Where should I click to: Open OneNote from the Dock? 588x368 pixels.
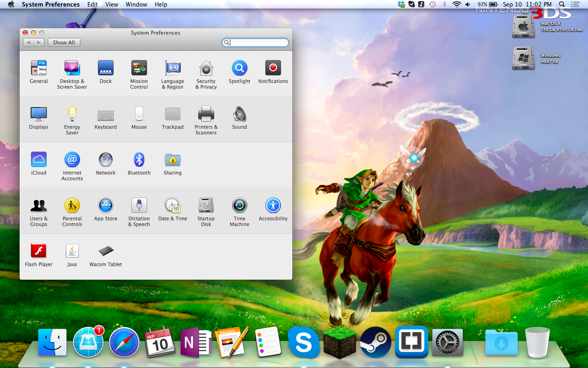pos(196,342)
